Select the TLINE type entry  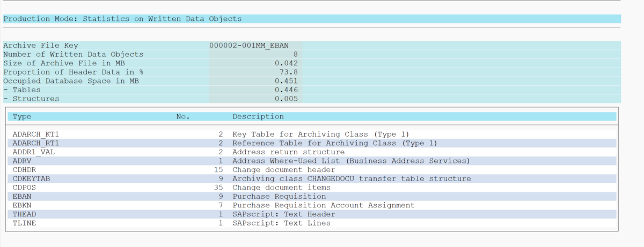(24, 223)
